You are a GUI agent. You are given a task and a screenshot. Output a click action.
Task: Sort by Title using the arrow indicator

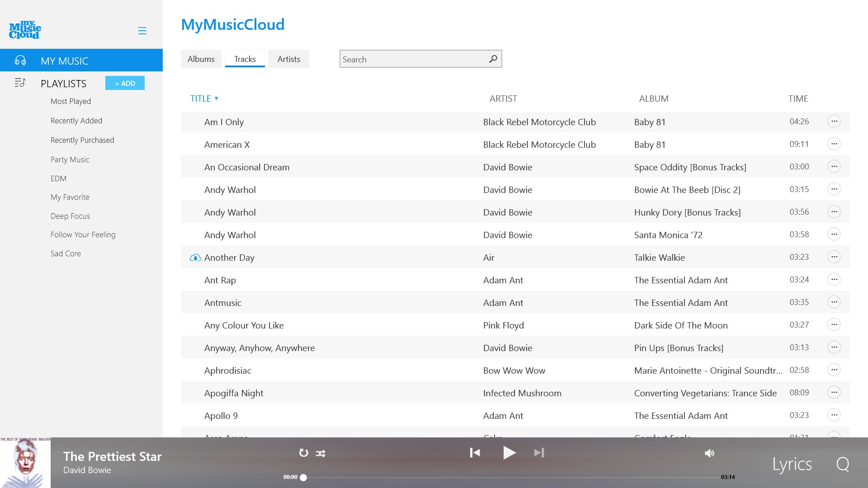click(217, 98)
